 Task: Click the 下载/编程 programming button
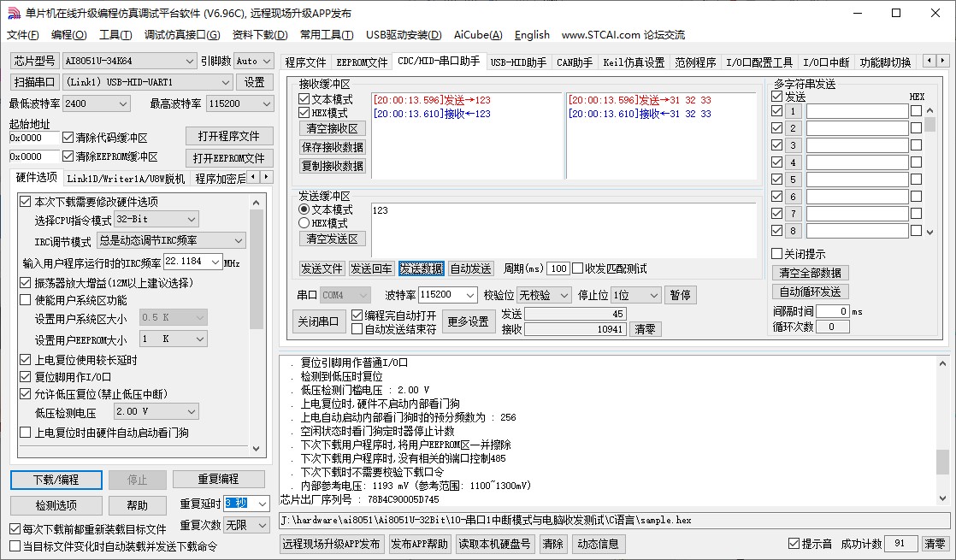56,480
